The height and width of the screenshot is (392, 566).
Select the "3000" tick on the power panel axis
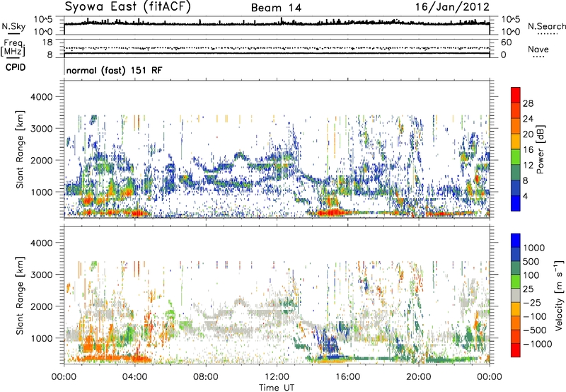41,129
